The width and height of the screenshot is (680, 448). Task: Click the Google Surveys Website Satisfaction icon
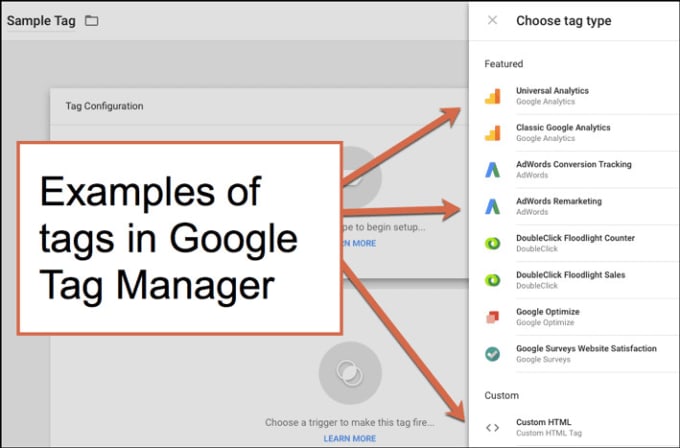pyautogui.click(x=493, y=354)
